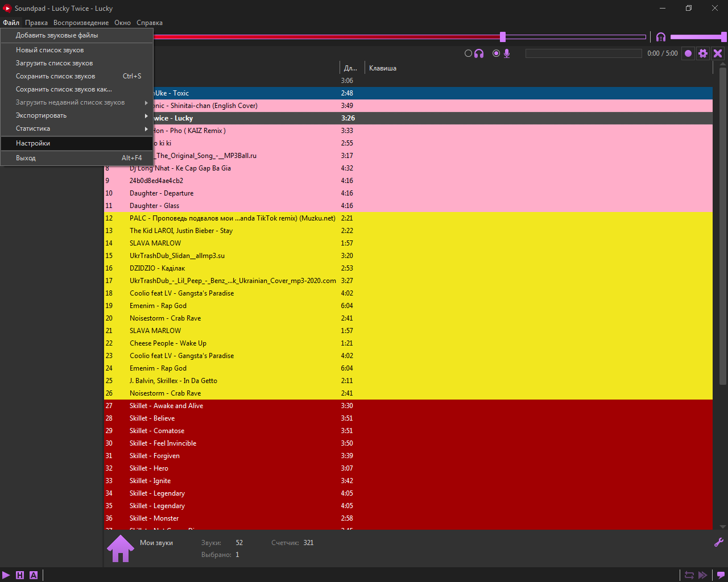
Task: Select Skillet - Comatose
Action: [408, 431]
